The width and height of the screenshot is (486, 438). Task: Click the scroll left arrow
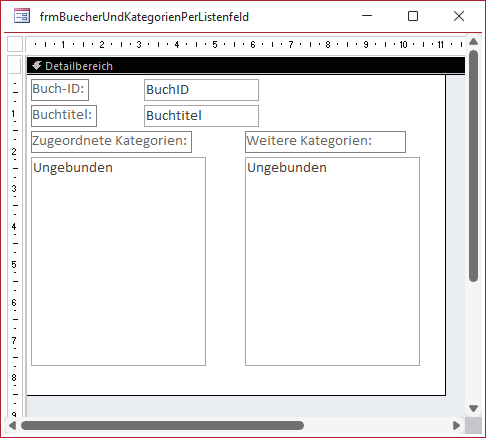12,425
